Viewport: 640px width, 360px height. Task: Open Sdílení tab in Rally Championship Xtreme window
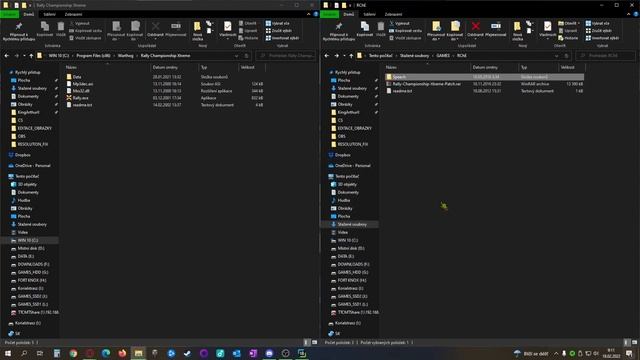(x=49, y=14)
